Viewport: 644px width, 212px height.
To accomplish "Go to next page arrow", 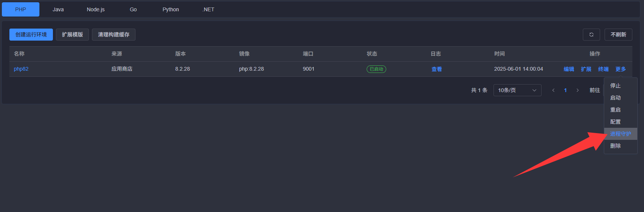I will click(x=578, y=90).
